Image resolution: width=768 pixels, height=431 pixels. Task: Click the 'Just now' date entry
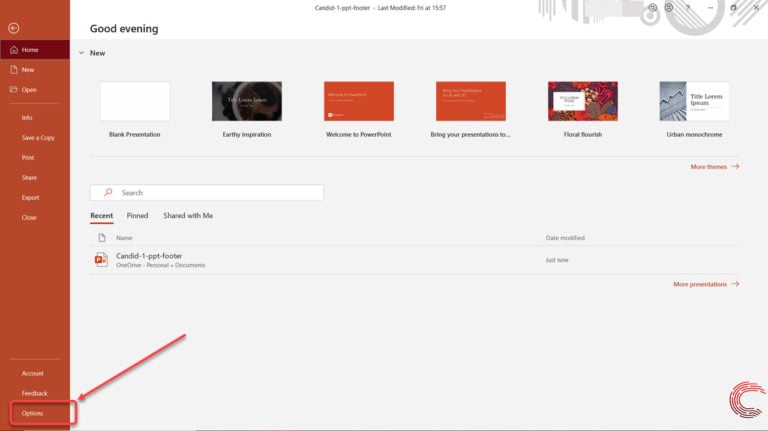point(557,260)
